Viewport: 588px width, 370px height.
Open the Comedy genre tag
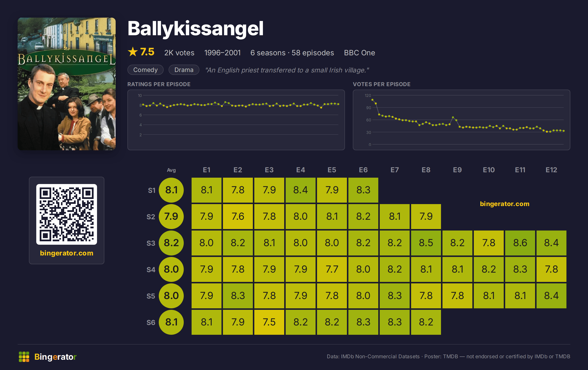(146, 70)
